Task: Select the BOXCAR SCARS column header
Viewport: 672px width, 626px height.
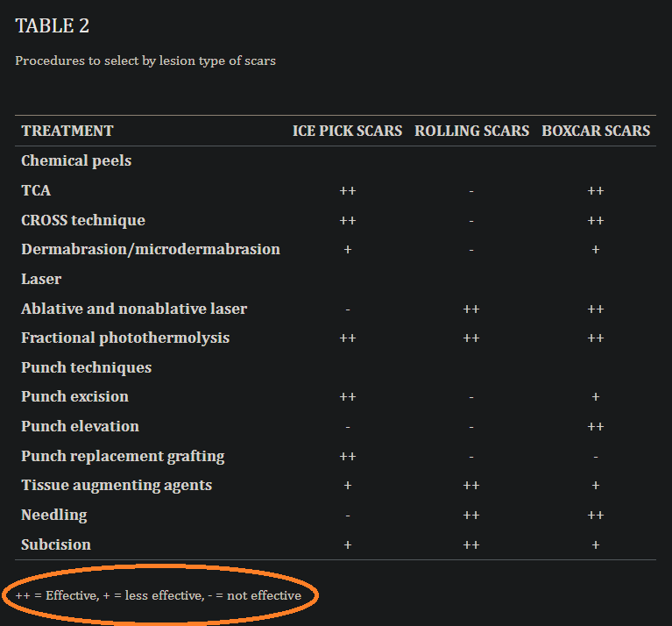Action: [596, 131]
